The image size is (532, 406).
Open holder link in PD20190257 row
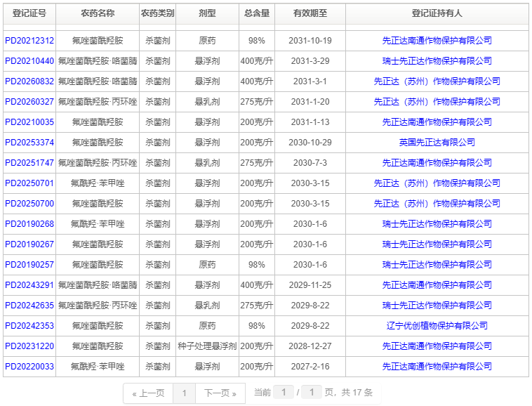437,265
